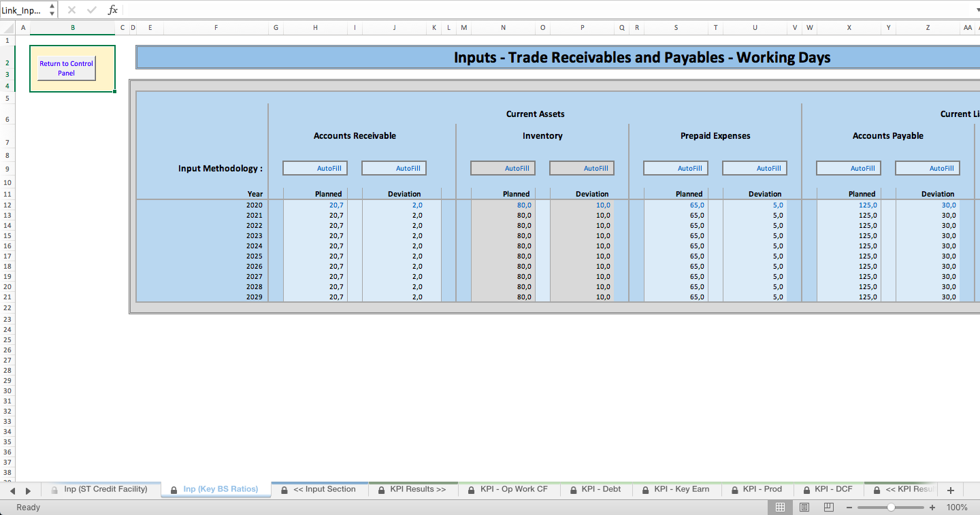The height and width of the screenshot is (515, 980).
Task: Click the Return to Control Panel button
Action: pos(66,68)
